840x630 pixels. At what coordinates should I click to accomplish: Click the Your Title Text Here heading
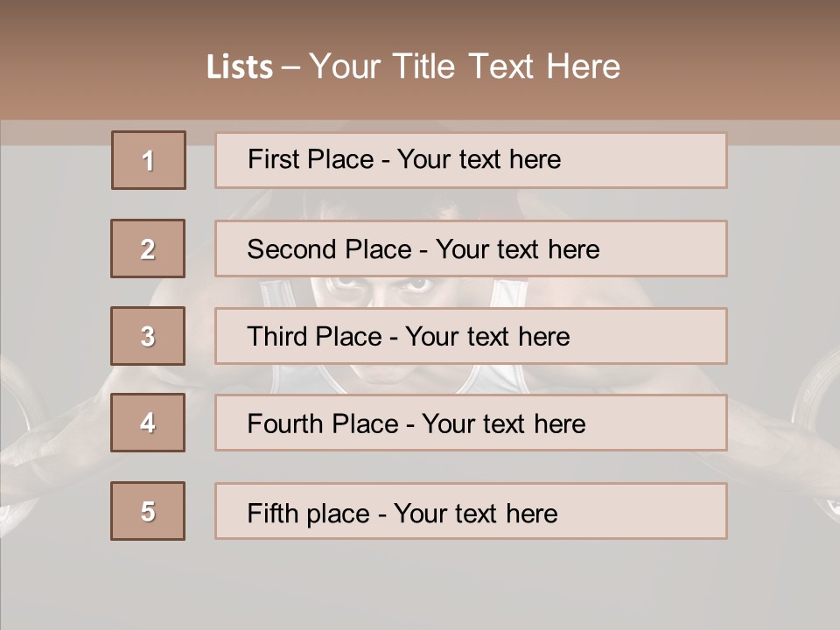tap(465, 66)
